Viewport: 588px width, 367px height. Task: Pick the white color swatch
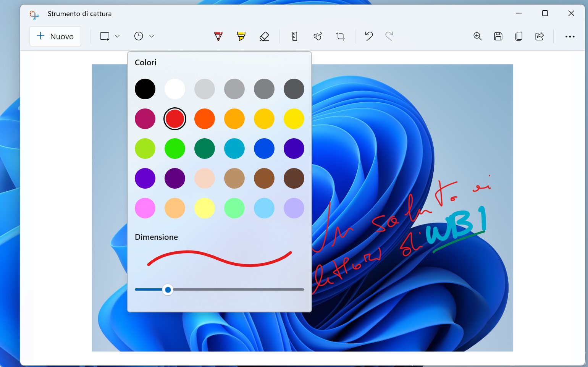(x=175, y=89)
